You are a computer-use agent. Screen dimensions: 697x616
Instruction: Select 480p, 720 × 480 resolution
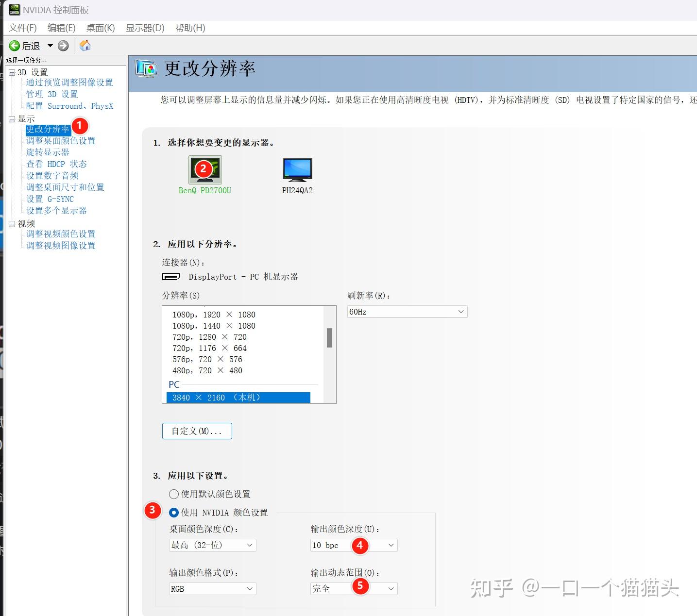point(207,370)
